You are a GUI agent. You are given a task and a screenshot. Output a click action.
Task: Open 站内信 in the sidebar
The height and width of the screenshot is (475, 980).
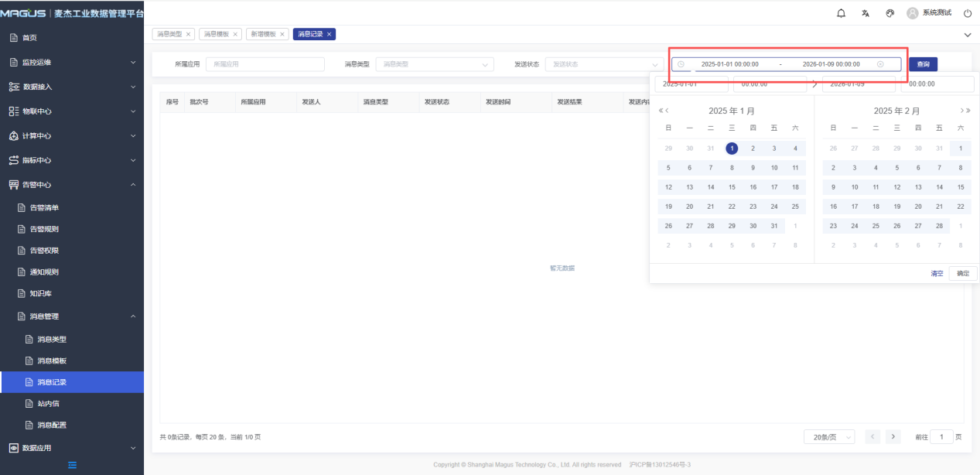click(x=48, y=403)
